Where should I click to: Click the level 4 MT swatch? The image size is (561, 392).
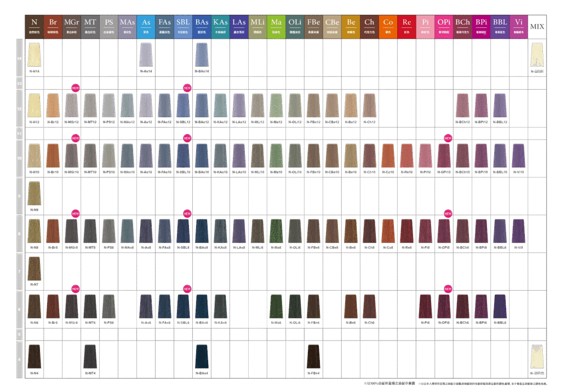[x=90, y=358]
